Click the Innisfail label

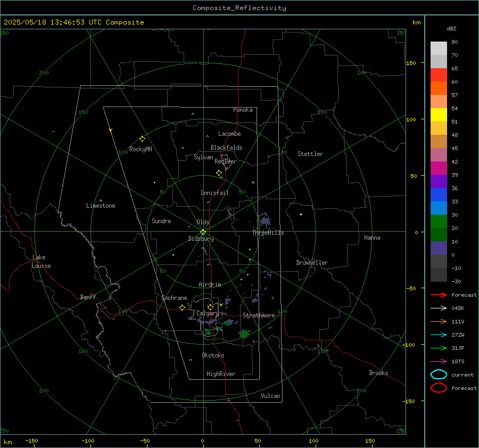(x=214, y=193)
